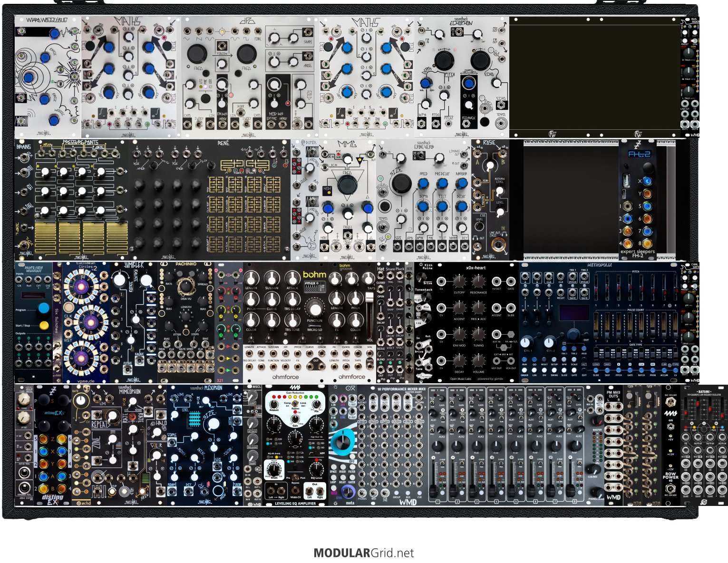Open the Expert Sleepers FH-2 module
This screenshot has width=728, height=563.
pyautogui.click(x=637, y=200)
